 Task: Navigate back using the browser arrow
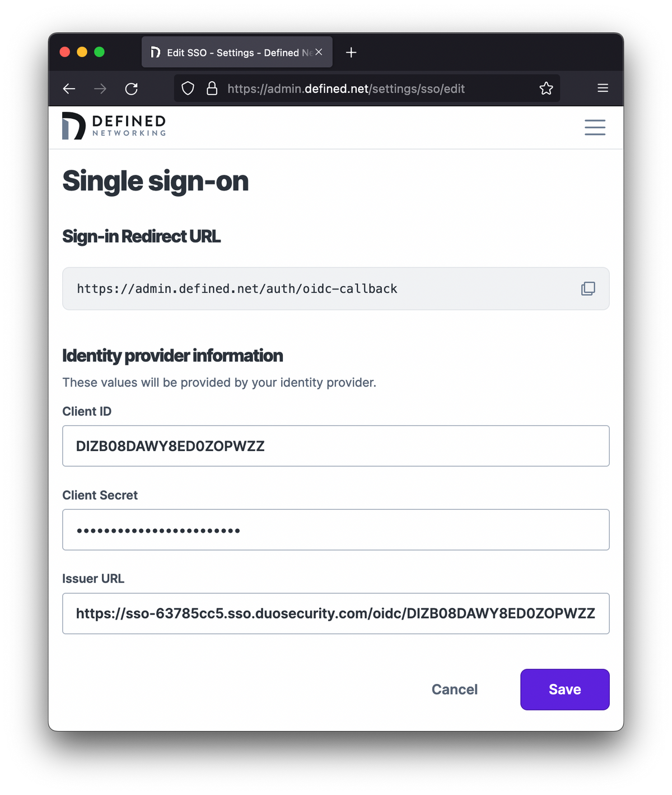pyautogui.click(x=68, y=89)
